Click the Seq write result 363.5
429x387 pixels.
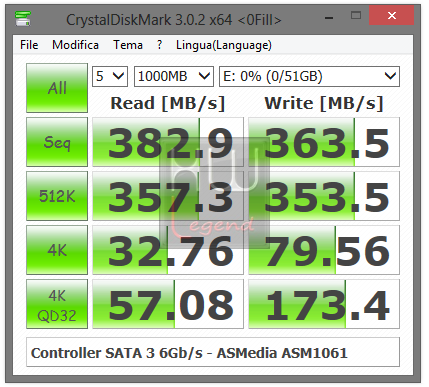pyautogui.click(x=324, y=142)
